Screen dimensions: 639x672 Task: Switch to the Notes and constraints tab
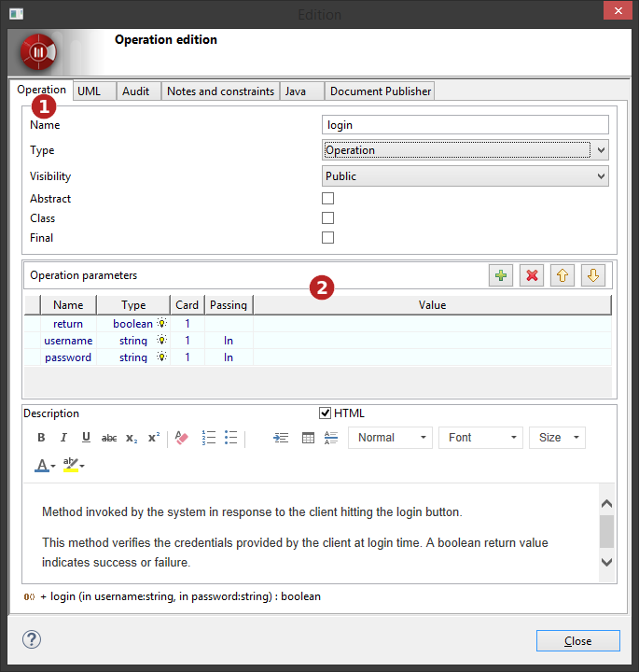(x=220, y=91)
